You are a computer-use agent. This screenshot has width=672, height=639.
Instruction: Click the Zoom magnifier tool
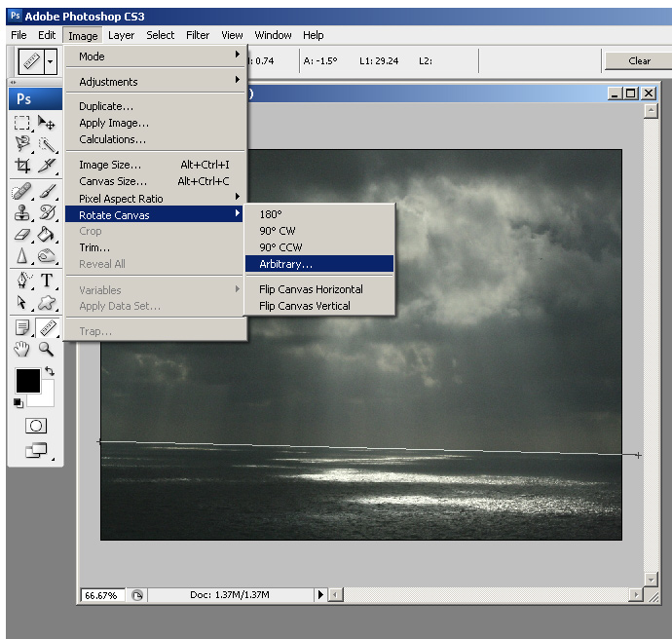46,349
